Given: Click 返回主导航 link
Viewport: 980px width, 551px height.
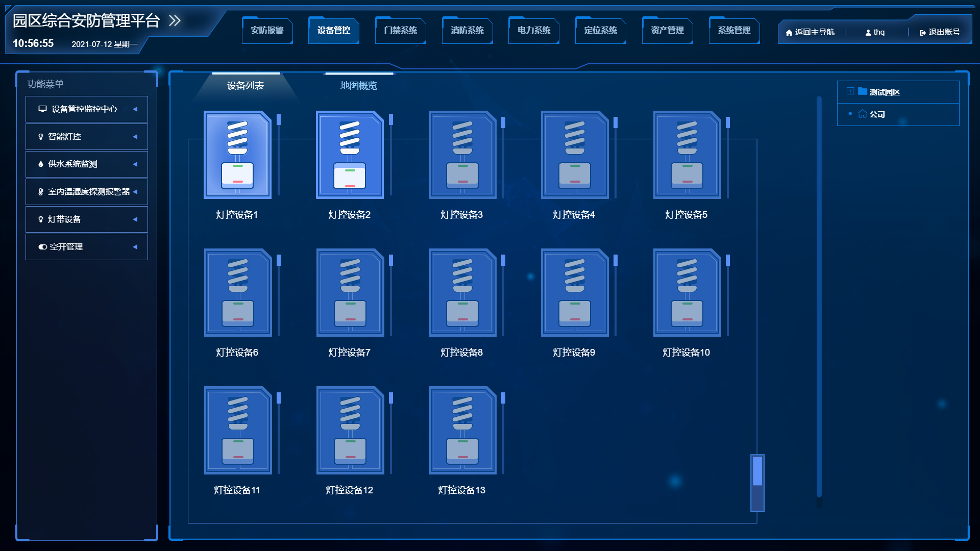Looking at the screenshot, I should [x=810, y=32].
